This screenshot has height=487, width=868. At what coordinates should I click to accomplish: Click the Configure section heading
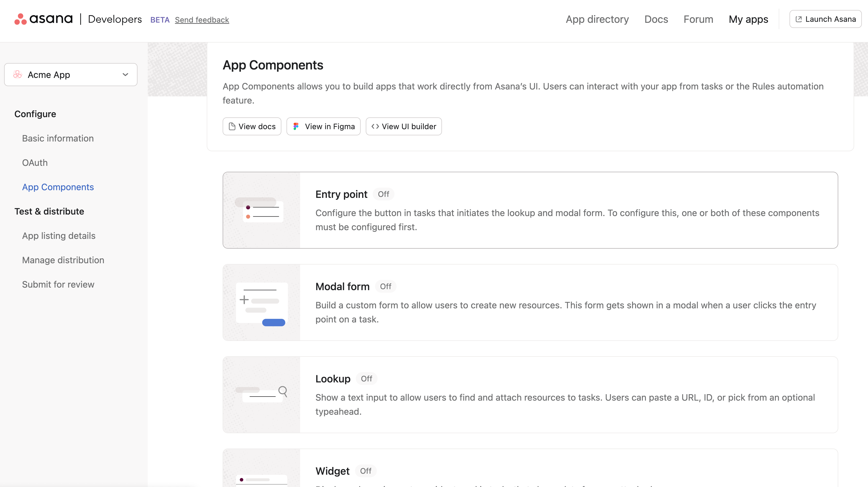35,114
